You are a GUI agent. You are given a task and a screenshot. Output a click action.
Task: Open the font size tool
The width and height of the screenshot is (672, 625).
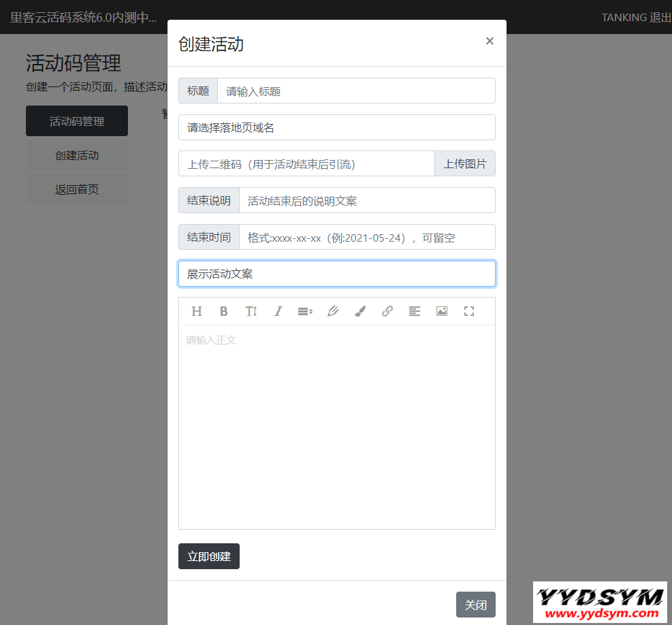click(x=251, y=311)
